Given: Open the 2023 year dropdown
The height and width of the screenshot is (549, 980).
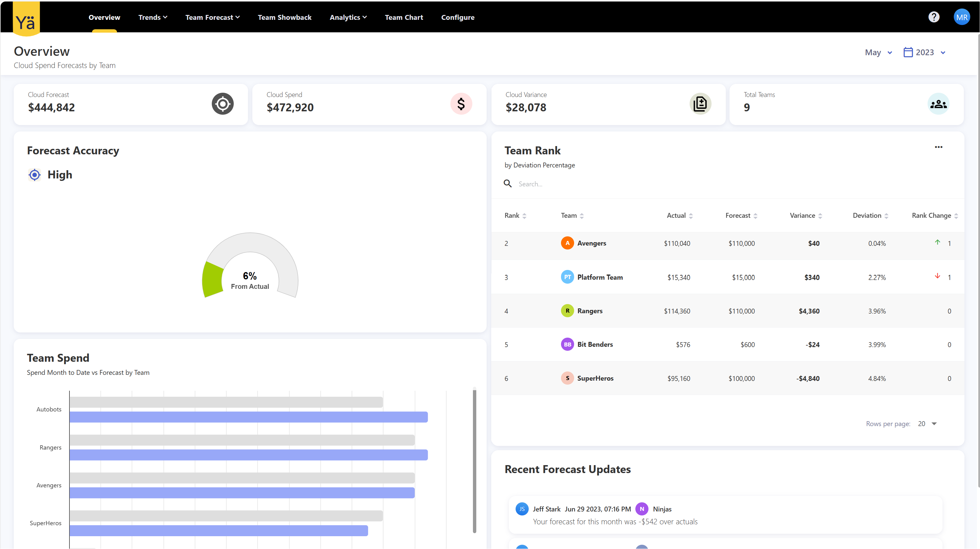Looking at the screenshot, I should (x=925, y=52).
